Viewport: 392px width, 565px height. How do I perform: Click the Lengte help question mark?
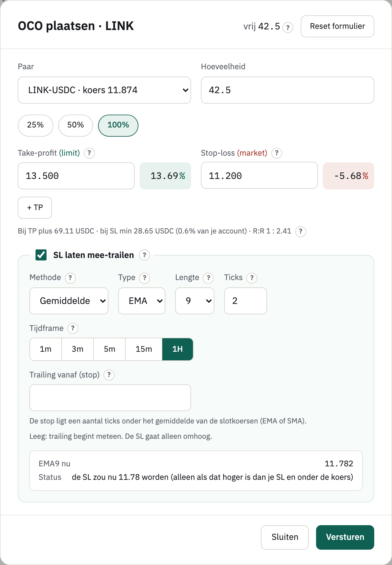click(x=209, y=278)
